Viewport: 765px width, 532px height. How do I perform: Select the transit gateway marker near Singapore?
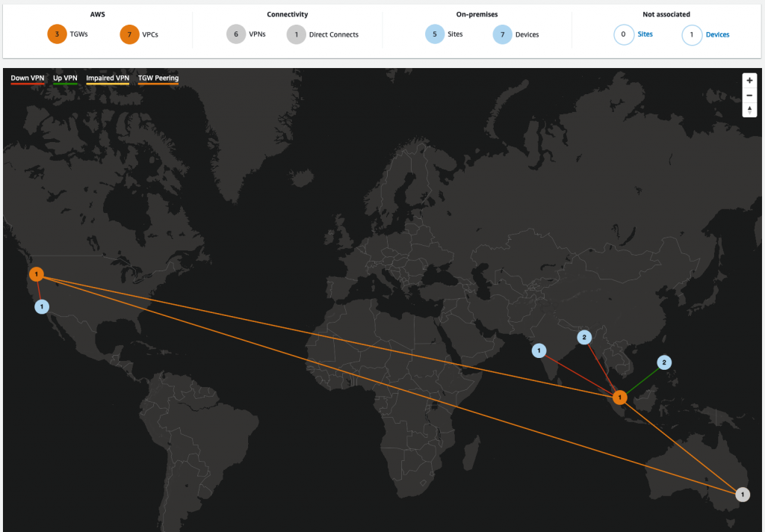(x=619, y=398)
